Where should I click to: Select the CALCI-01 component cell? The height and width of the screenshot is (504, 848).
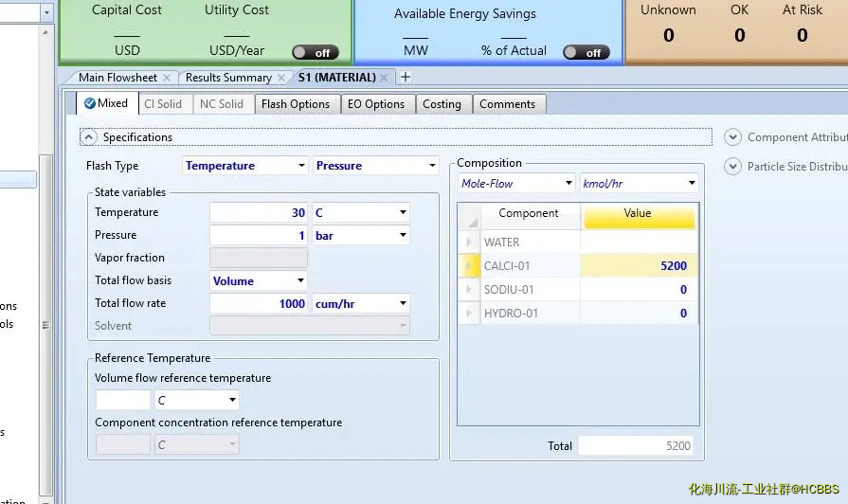click(x=530, y=266)
